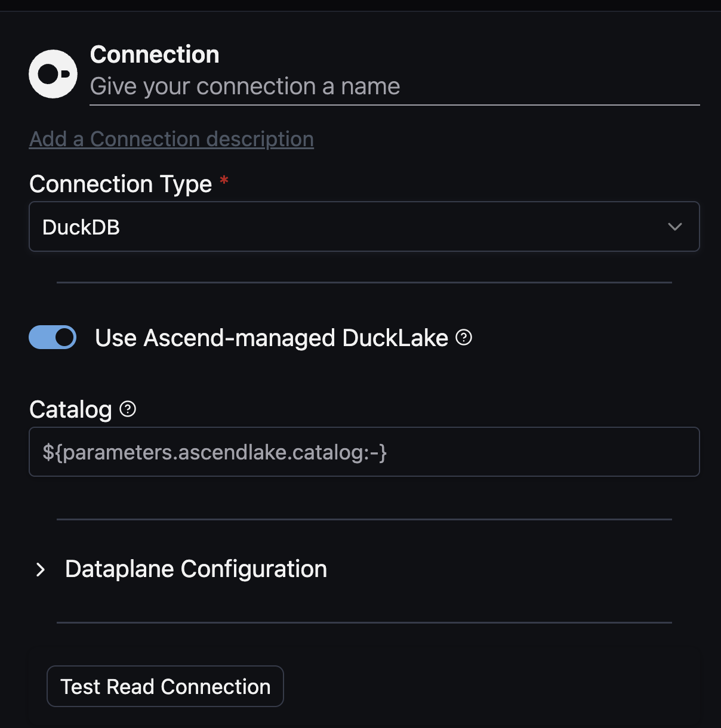This screenshot has height=728, width=721.
Task: Click the Connection logo icon
Action: click(53, 74)
